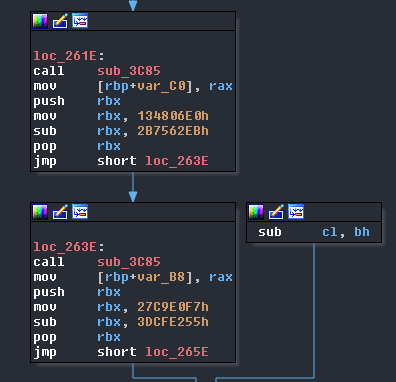Select the var_B8 operand
Screen dimensions: 396x382
161,277
